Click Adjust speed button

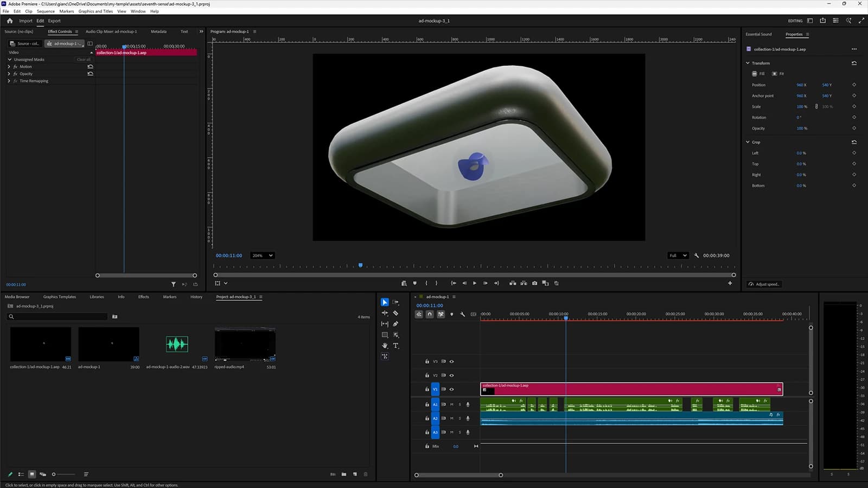coord(764,284)
